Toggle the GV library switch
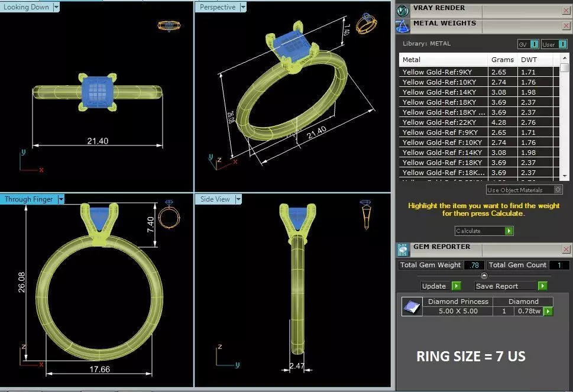 point(534,44)
